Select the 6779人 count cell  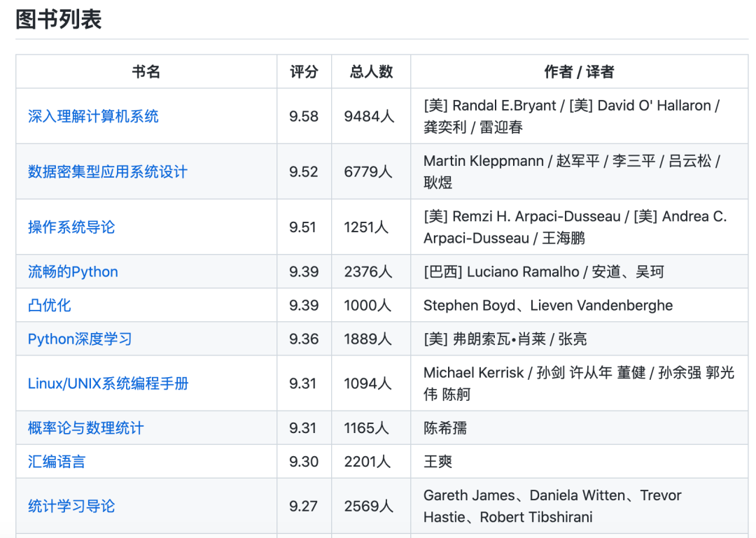(x=371, y=171)
